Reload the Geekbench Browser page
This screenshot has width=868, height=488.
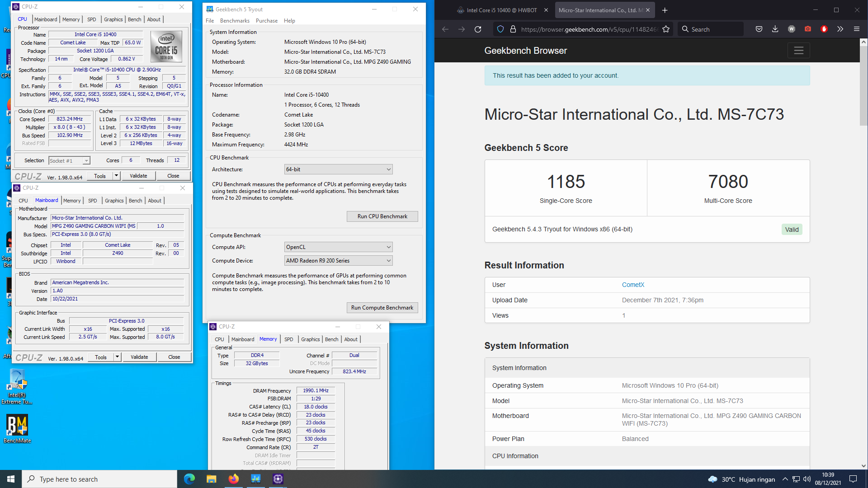point(478,29)
